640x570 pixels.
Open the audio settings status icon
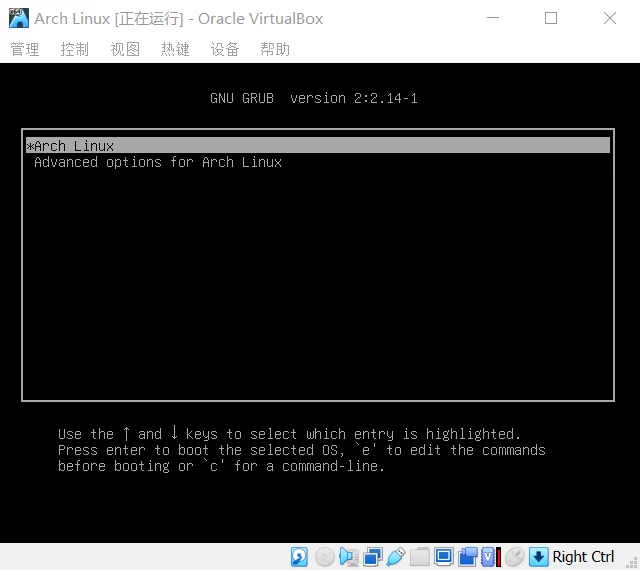(x=348, y=557)
